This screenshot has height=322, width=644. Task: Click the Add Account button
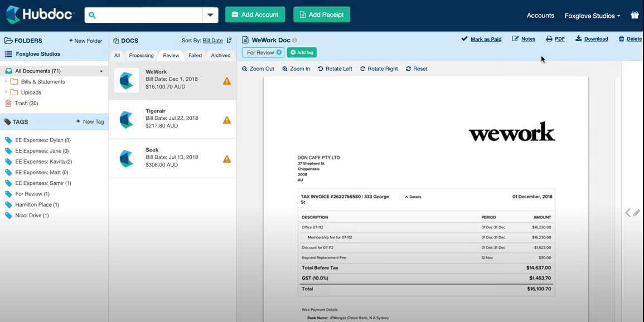[255, 14]
